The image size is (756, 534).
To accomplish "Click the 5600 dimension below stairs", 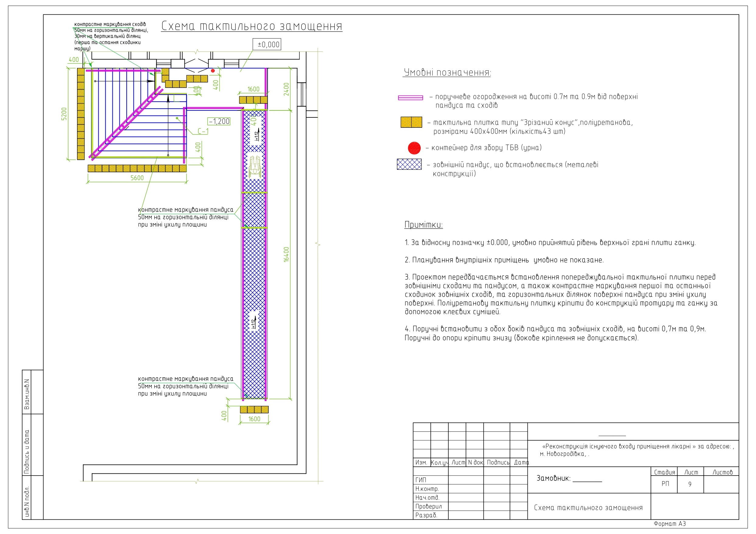I will click(x=137, y=178).
